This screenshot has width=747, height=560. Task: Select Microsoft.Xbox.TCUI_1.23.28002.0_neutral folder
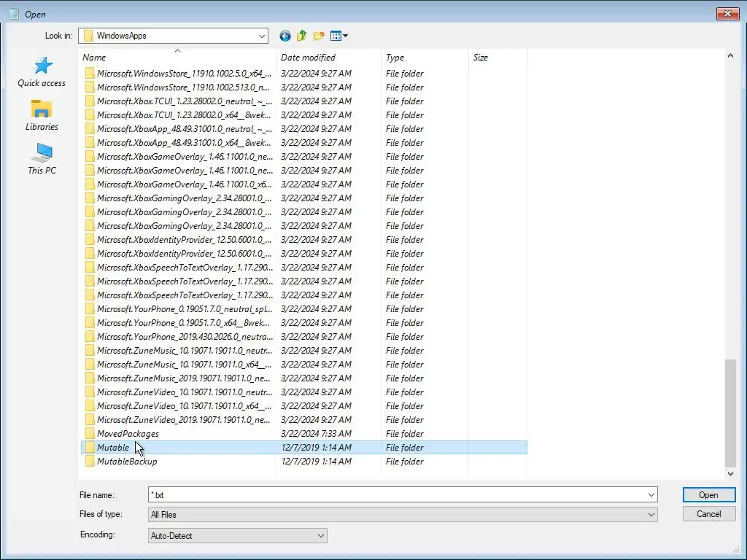point(185,101)
